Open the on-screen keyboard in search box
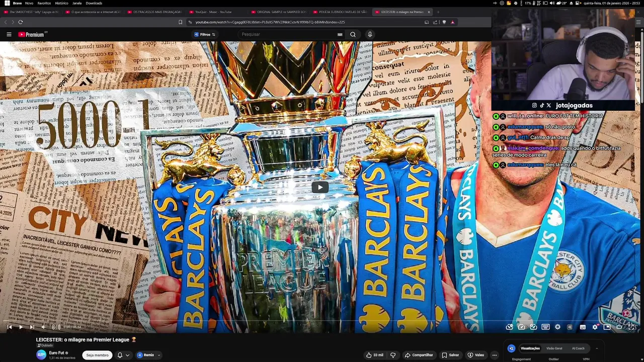This screenshot has width=644, height=362. [340, 34]
